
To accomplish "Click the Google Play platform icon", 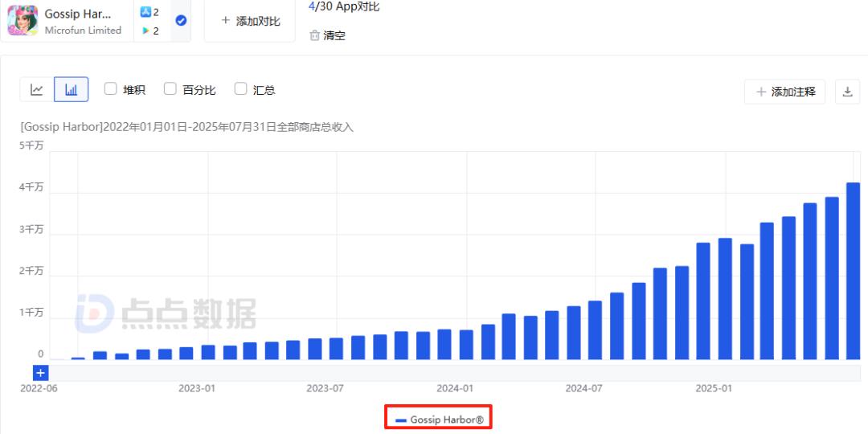I will tap(145, 31).
